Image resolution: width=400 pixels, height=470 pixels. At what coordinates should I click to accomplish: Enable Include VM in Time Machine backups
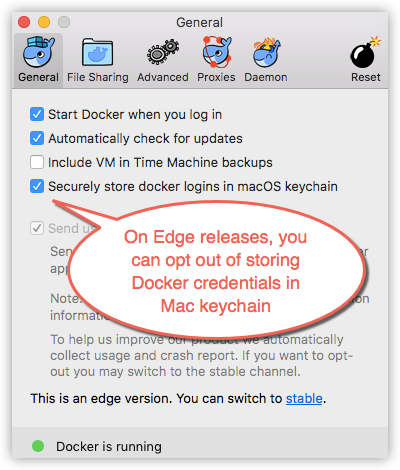click(37, 162)
